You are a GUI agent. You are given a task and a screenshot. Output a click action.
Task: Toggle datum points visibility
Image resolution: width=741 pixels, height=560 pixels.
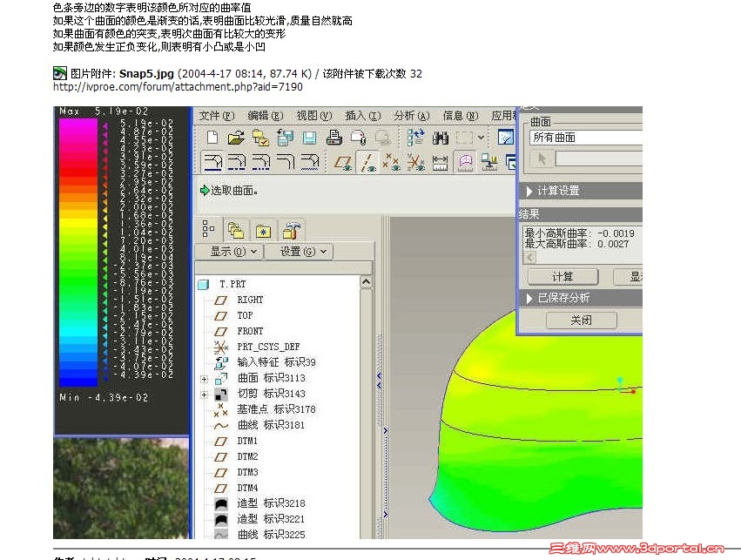point(391,162)
